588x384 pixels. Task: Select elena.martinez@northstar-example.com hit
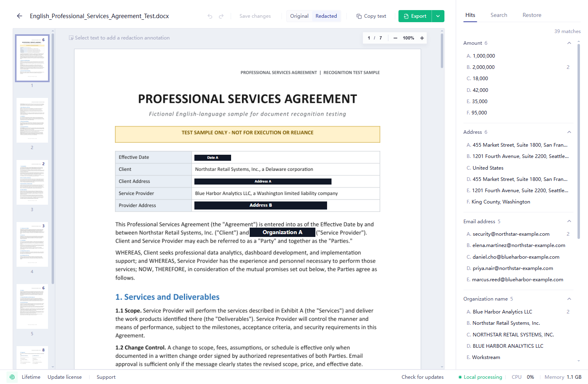518,245
